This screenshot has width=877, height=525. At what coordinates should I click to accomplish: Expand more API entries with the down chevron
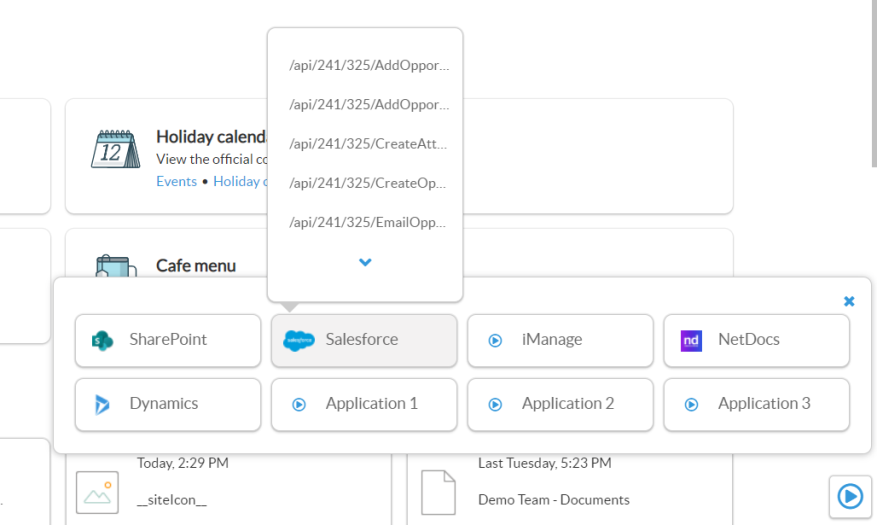365,262
